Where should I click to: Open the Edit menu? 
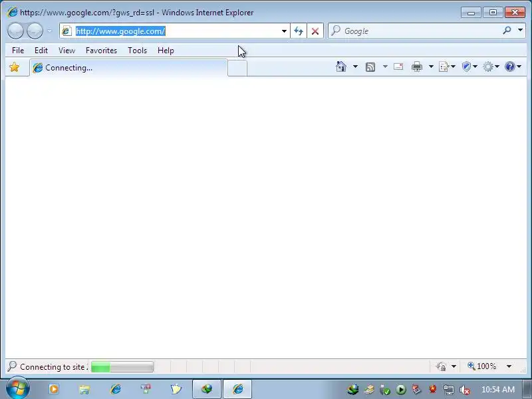[41, 51]
